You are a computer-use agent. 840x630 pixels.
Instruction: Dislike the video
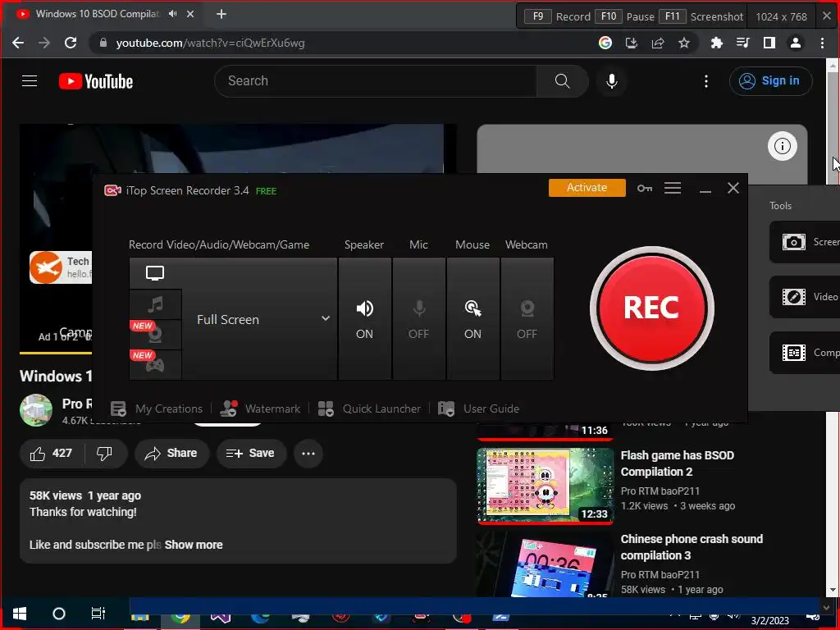[x=104, y=453]
